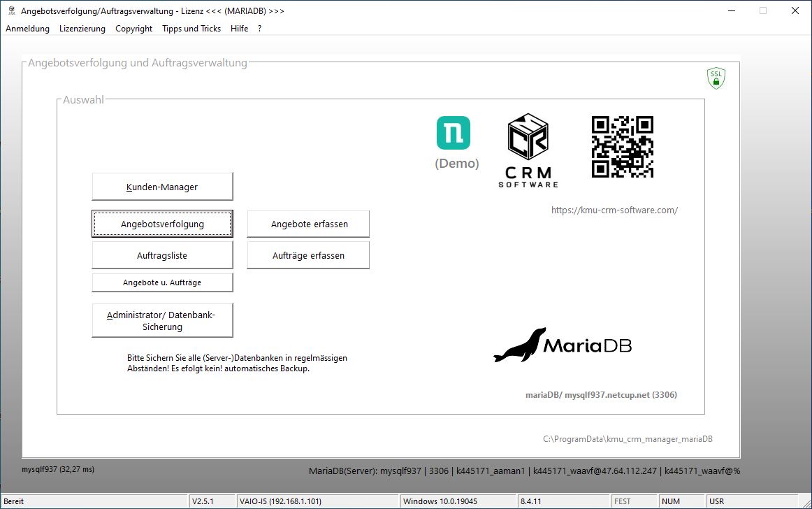This screenshot has height=509, width=812.
Task: Close the application window
Action: pyautogui.click(x=795, y=11)
